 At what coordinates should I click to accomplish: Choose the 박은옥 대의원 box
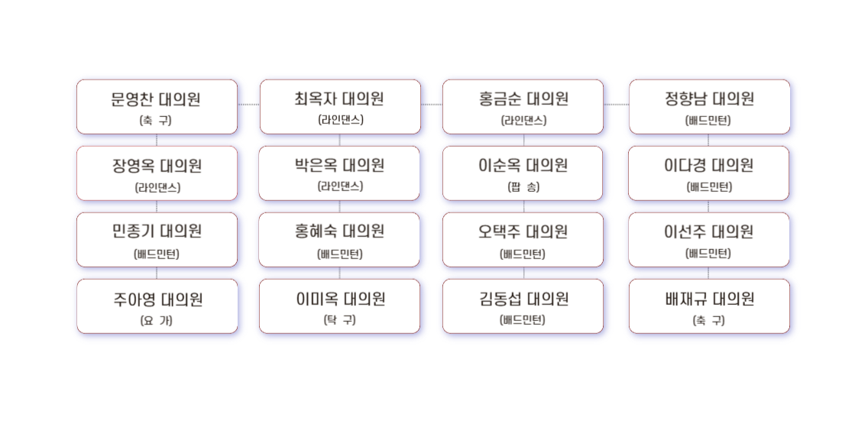338,173
